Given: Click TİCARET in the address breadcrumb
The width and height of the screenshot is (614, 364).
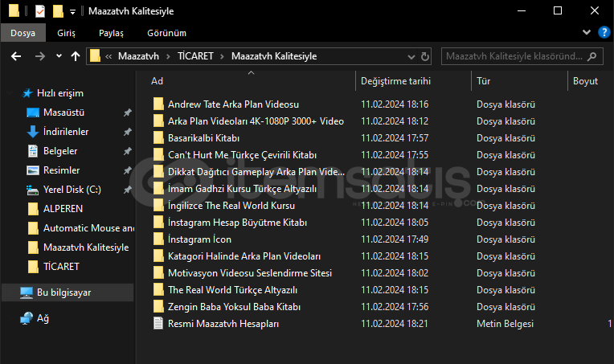Looking at the screenshot, I should tap(195, 56).
